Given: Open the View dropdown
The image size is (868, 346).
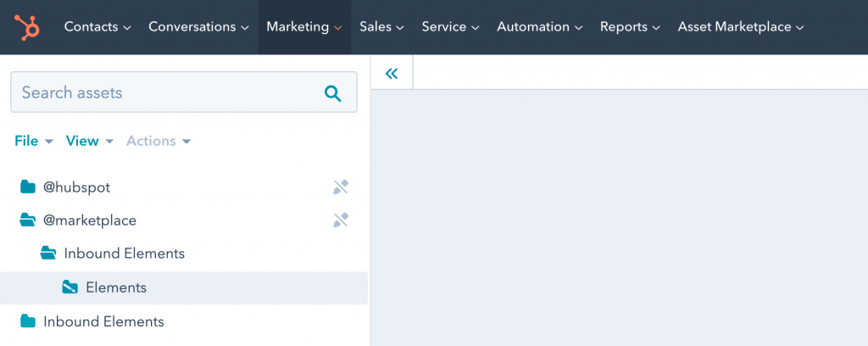Looking at the screenshot, I should 89,141.
